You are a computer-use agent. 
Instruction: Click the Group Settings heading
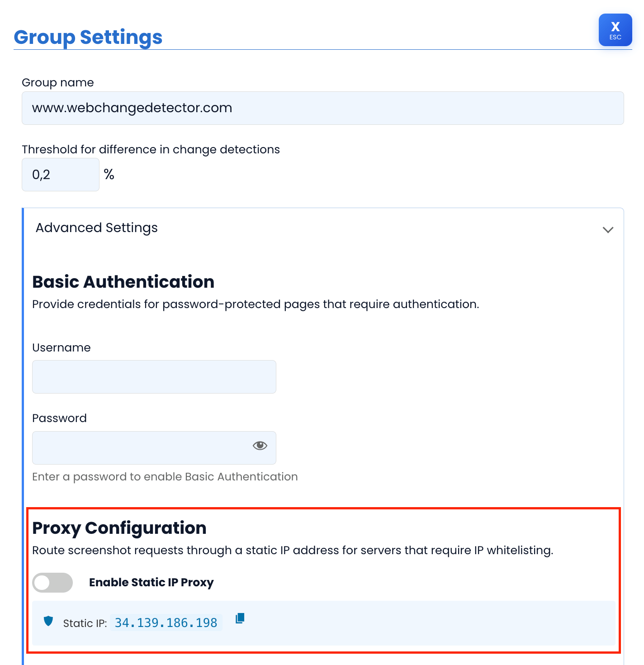[x=88, y=37]
